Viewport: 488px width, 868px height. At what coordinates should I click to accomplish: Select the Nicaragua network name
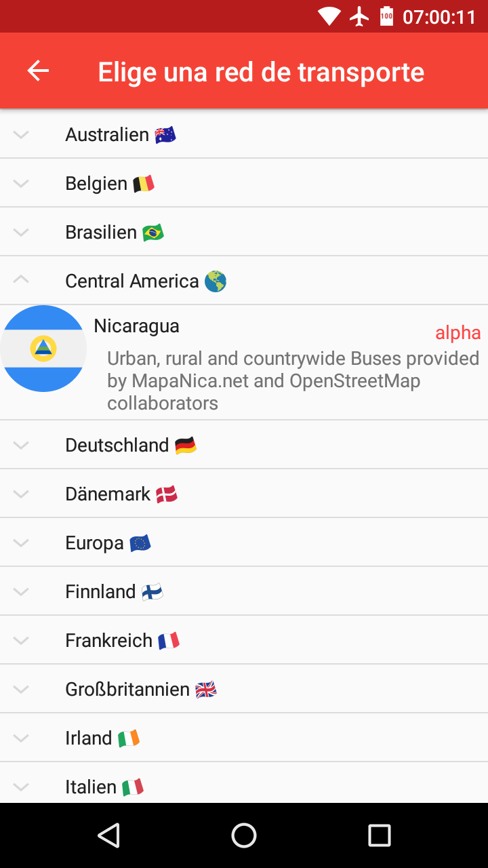(x=136, y=325)
